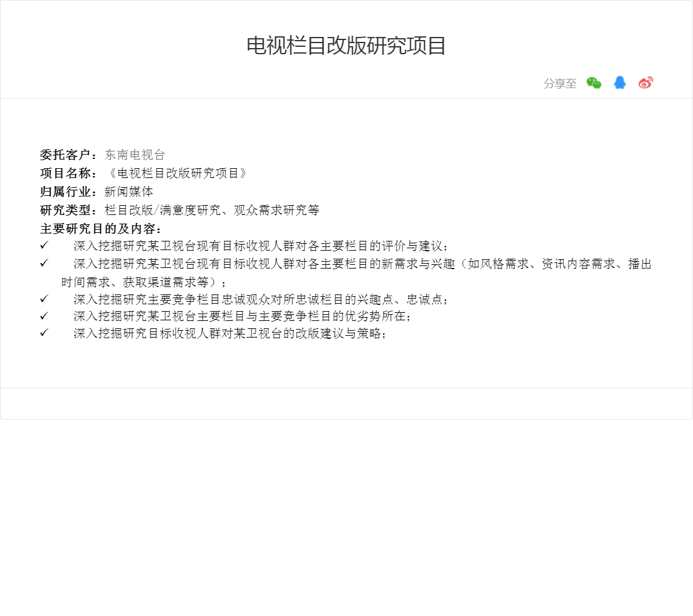Click bullet line mentioning 新需求与兴趣
The height and width of the screenshot is (616, 693).
click(x=362, y=264)
